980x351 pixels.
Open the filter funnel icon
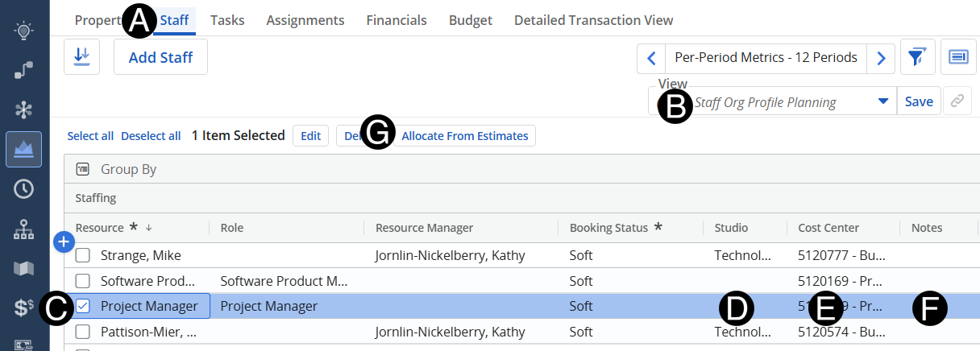[x=916, y=57]
